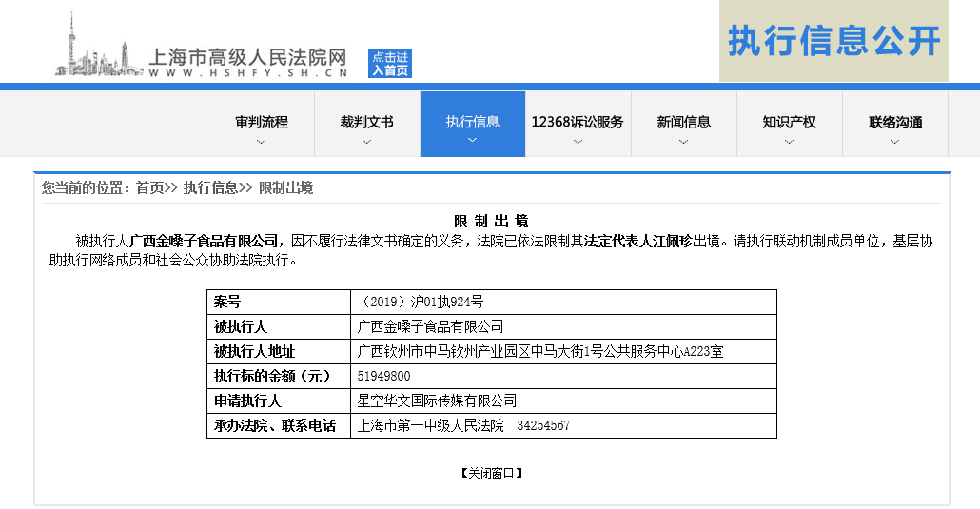The image size is (980, 509).
Task: Open the 裁判文书 menu item
Action: pos(366,122)
